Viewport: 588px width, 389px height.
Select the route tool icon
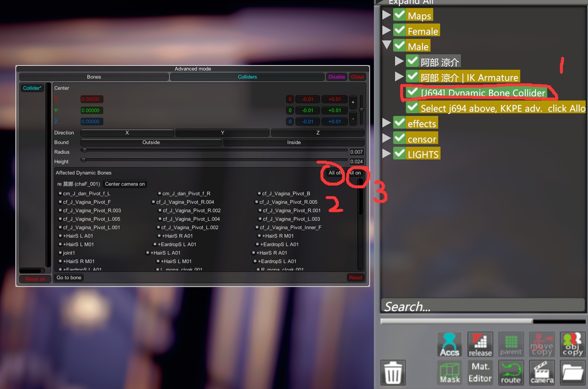[x=511, y=373]
